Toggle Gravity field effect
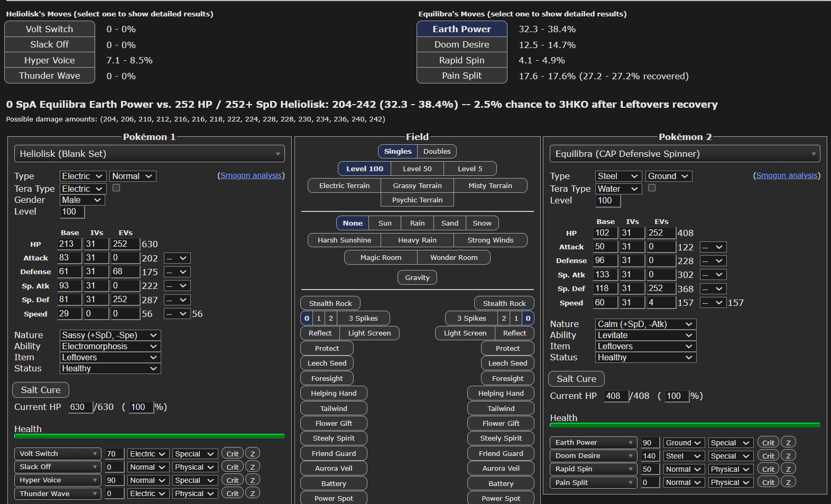 (417, 278)
